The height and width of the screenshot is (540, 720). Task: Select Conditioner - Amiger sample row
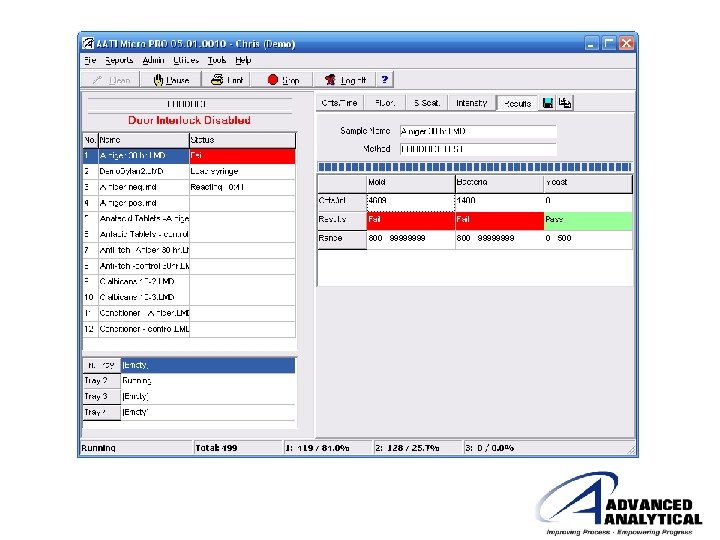(189, 313)
